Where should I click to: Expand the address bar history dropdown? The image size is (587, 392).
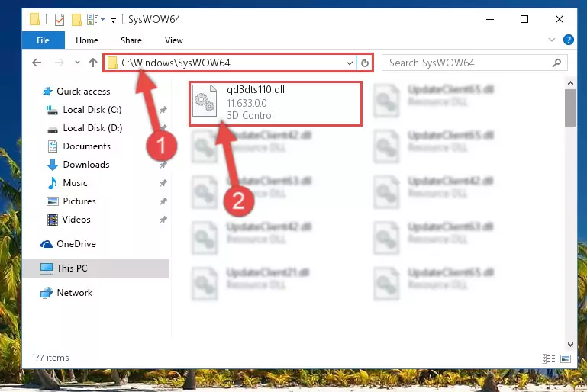coord(350,63)
